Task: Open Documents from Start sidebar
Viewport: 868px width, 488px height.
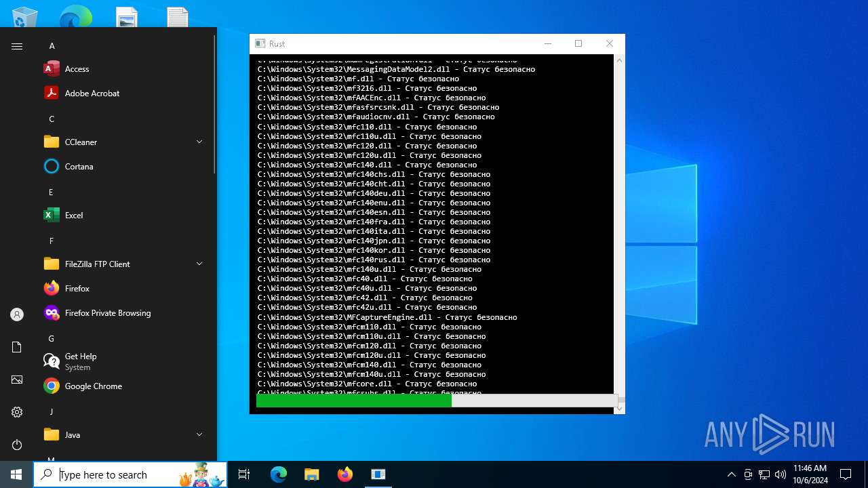Action: point(17,347)
